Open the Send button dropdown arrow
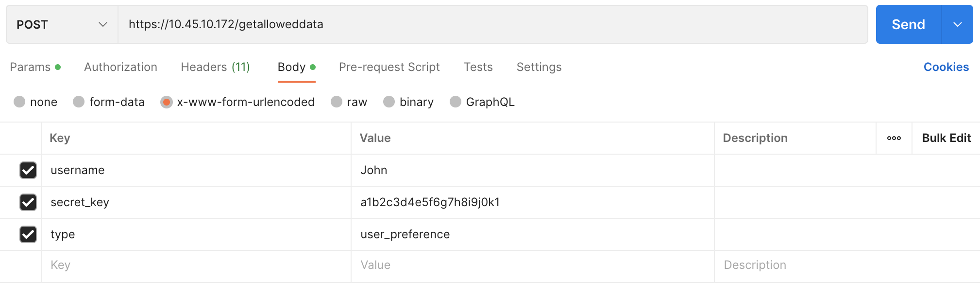This screenshot has width=980, height=284. pos(958,24)
